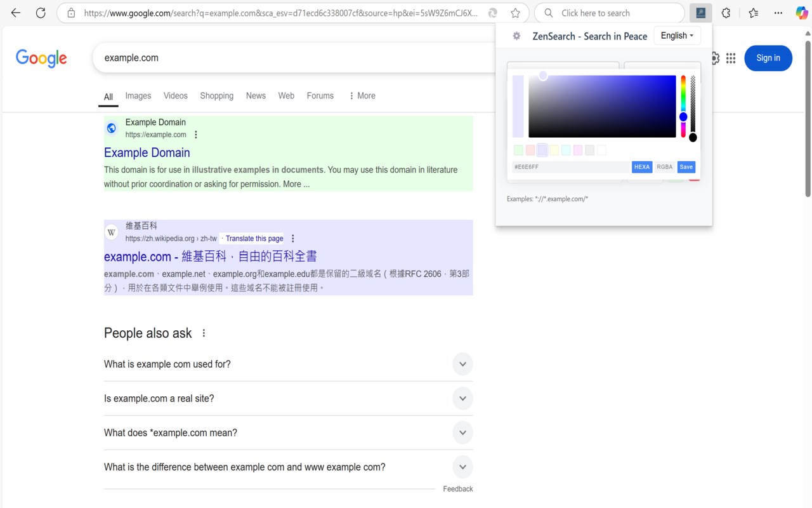Pick the light green preset swatch
The width and height of the screenshot is (812, 508).
point(518,150)
